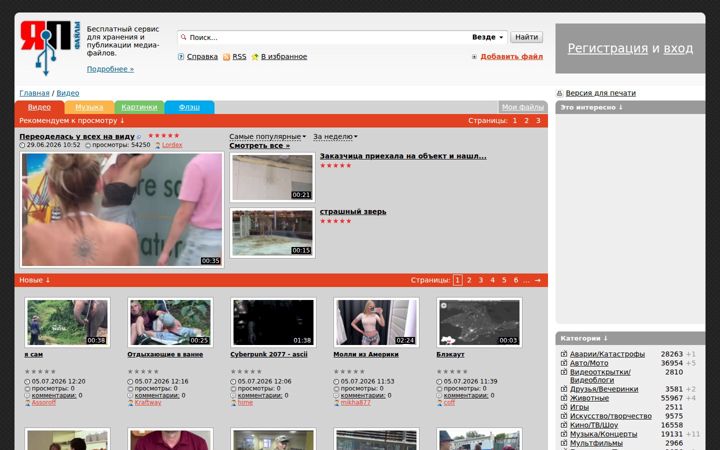Click Смотреть все » link
720x450 pixels.
(259, 146)
